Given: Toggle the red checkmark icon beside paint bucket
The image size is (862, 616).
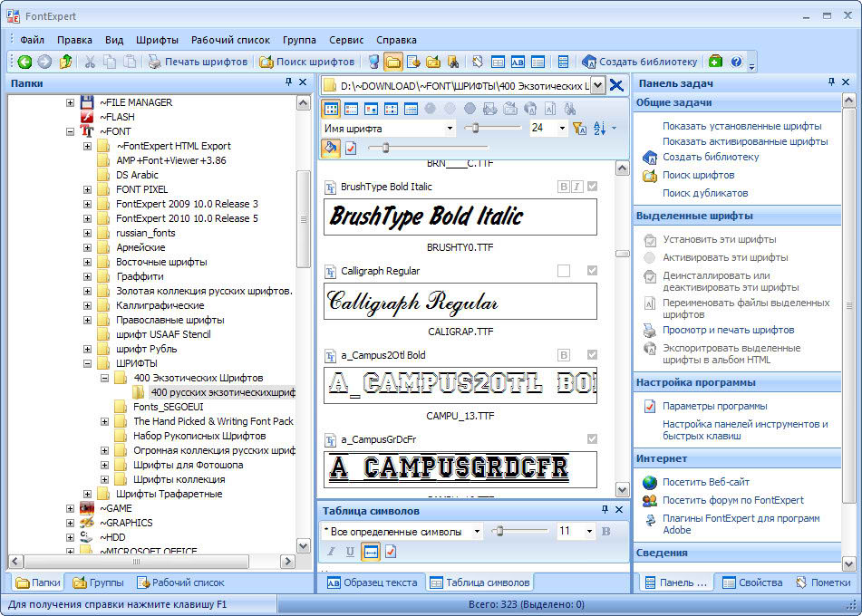Looking at the screenshot, I should [351, 148].
